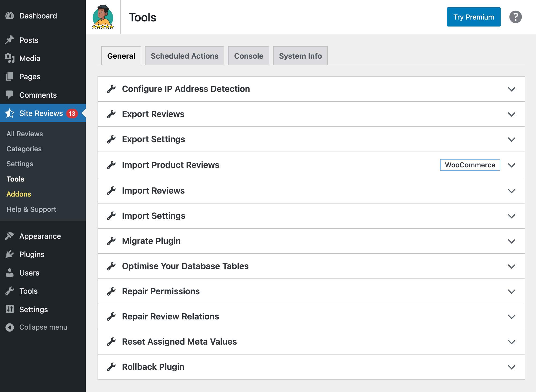Click the Dashboard gauge icon
The image size is (536, 392).
[10, 16]
